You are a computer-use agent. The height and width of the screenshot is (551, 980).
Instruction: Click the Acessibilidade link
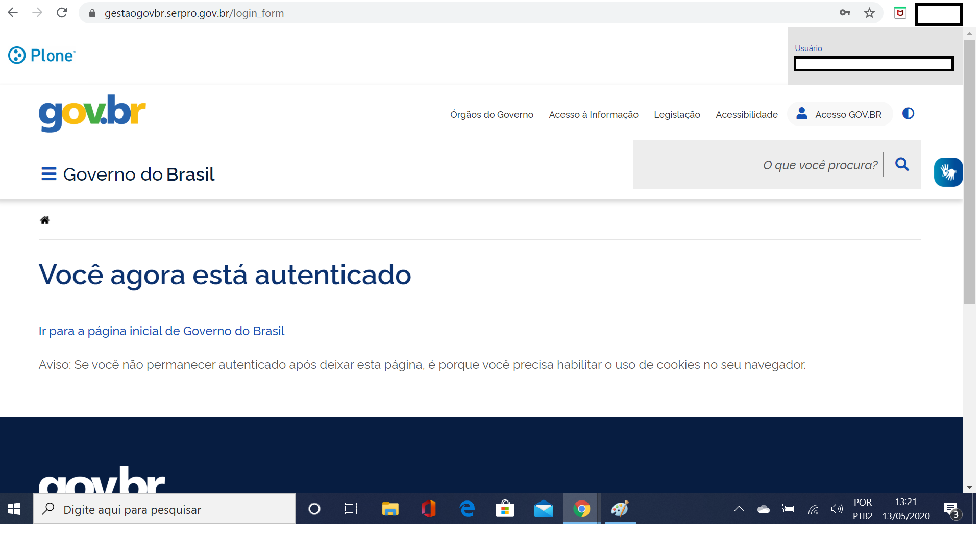pyautogui.click(x=746, y=115)
